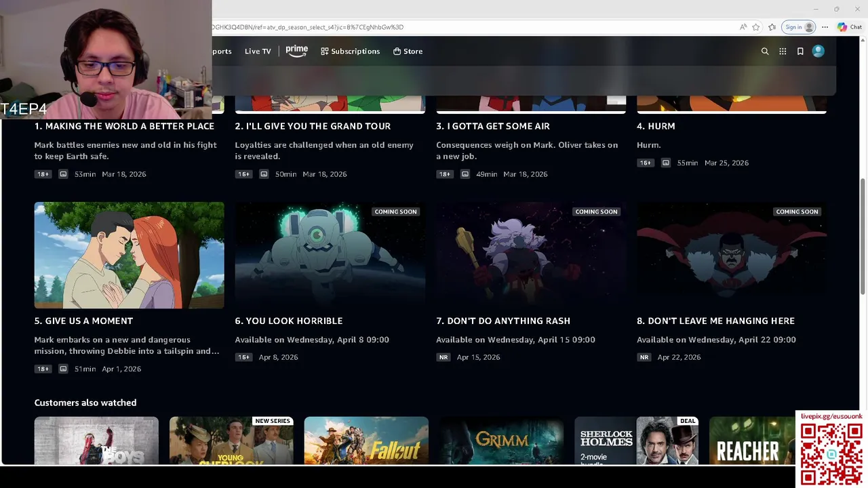Image resolution: width=868 pixels, height=488 pixels.
Task: Play episode 5 Give Us a Moment thumbnail
Action: [129, 255]
